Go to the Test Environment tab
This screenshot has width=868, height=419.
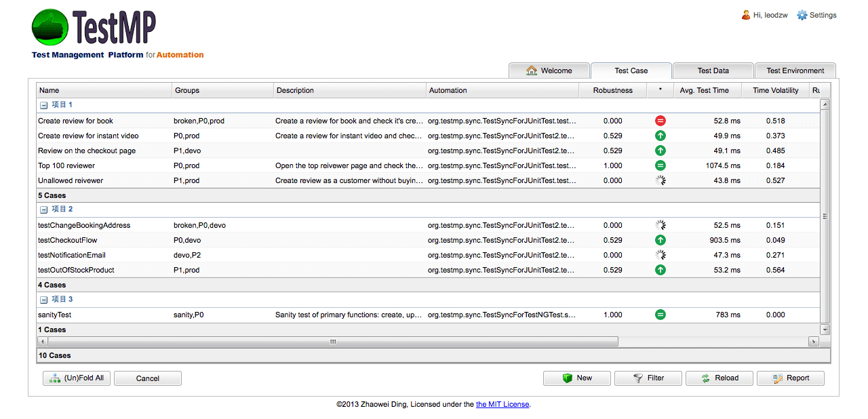point(795,71)
